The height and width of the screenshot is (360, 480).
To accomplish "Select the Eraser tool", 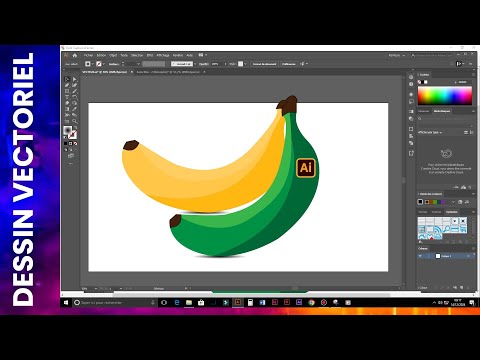I will click(x=67, y=103).
